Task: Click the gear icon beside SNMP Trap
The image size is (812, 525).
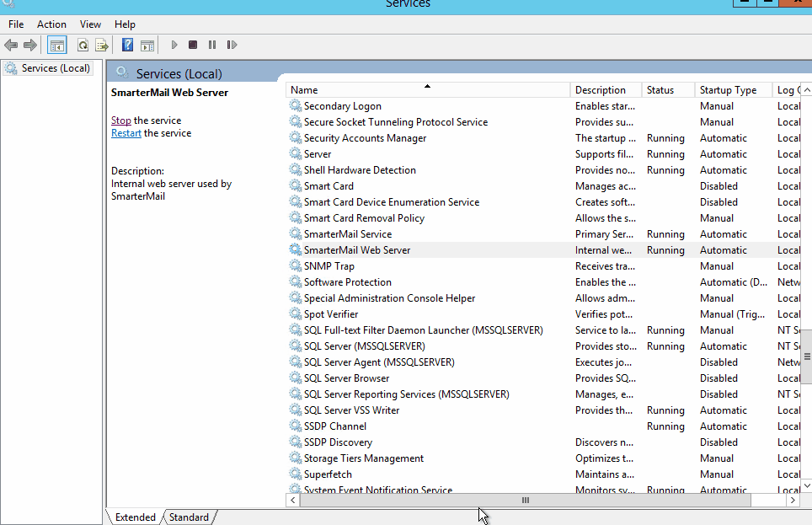Action: (x=295, y=265)
